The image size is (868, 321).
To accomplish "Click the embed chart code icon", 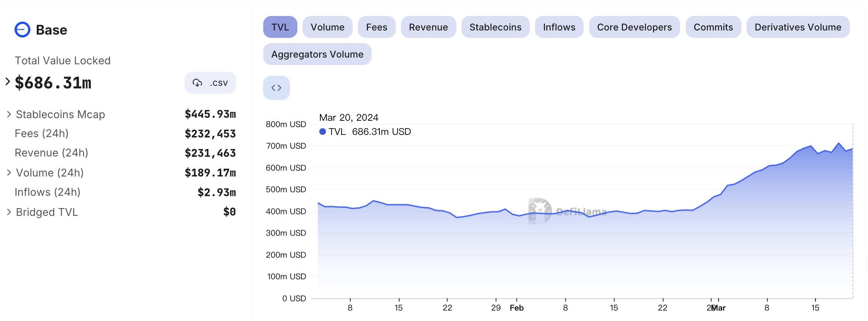I will point(276,88).
